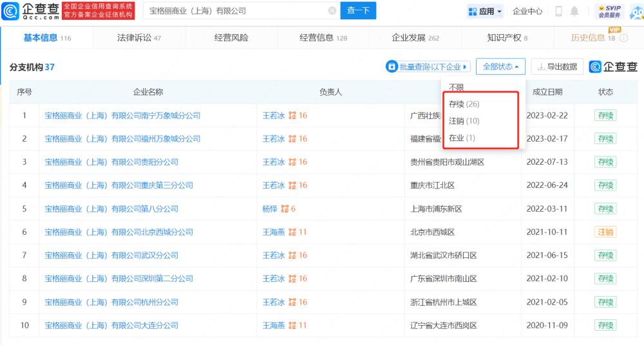Click 上海市浦东新区 region cell

(436, 209)
